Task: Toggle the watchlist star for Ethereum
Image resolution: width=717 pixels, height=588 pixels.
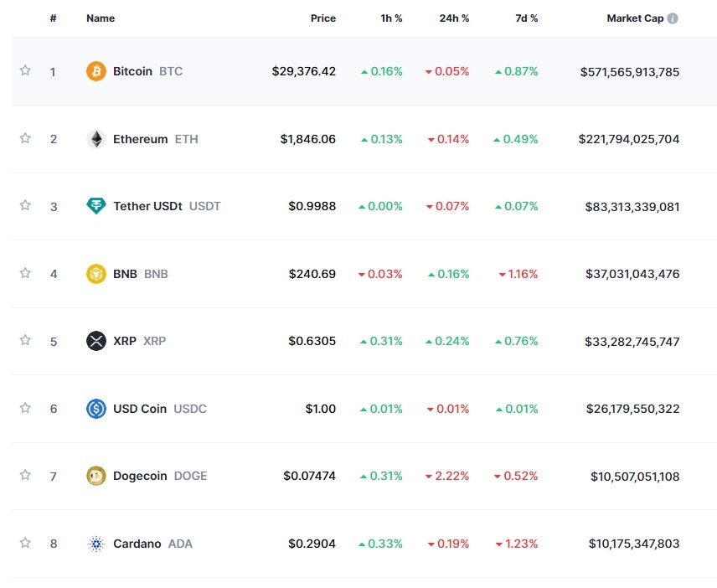Action: 25,138
